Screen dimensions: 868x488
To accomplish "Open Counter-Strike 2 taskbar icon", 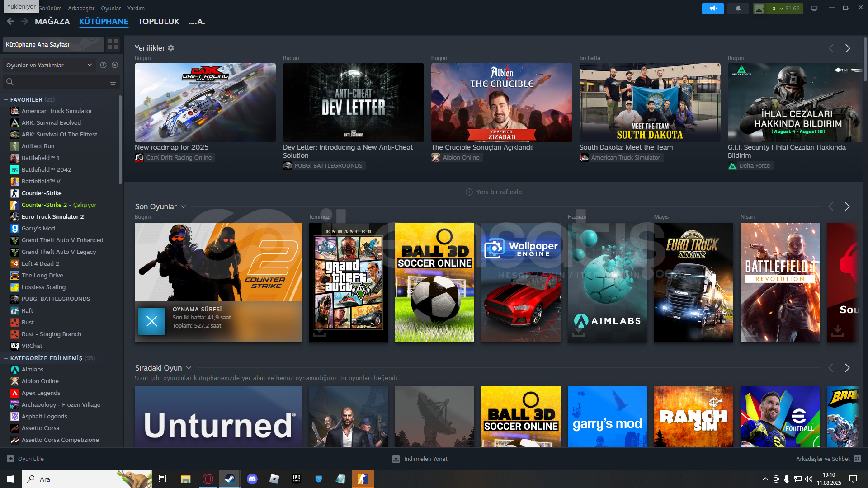I will 363,479.
